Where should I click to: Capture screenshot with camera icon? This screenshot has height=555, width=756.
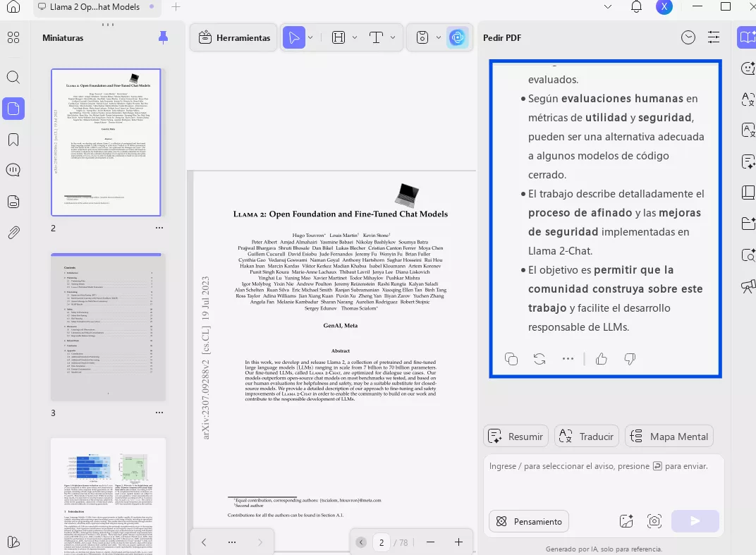[x=654, y=520]
